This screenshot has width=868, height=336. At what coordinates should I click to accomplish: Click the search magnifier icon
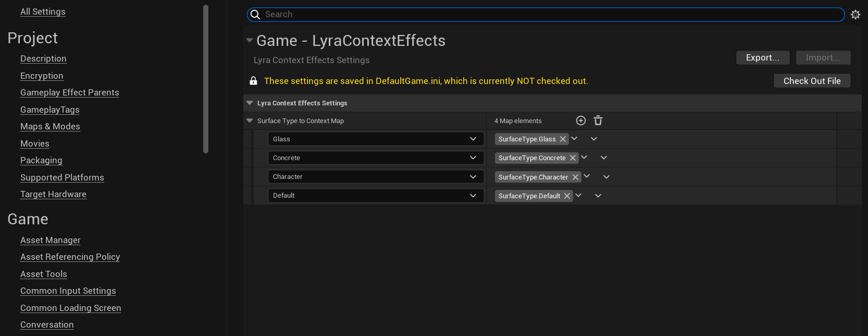(255, 15)
